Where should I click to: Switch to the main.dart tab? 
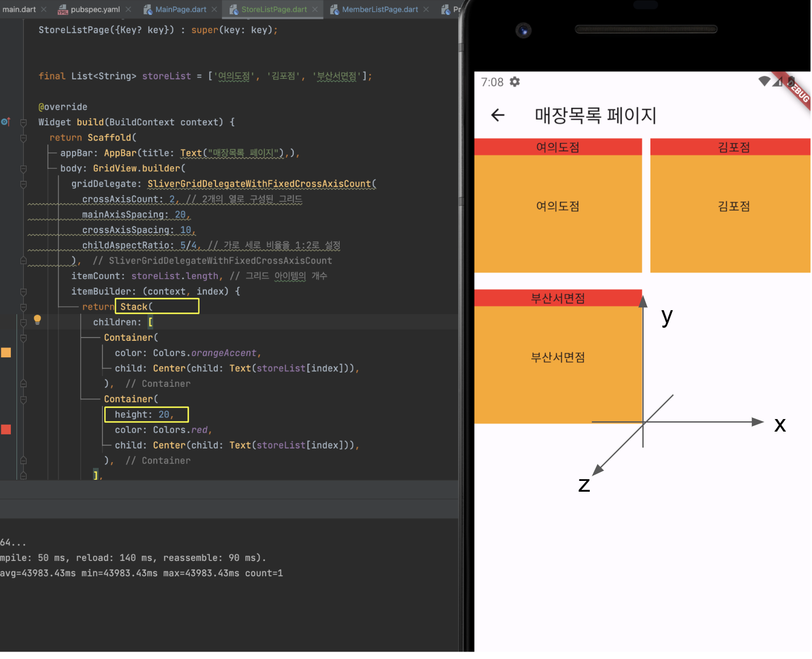[19, 9]
